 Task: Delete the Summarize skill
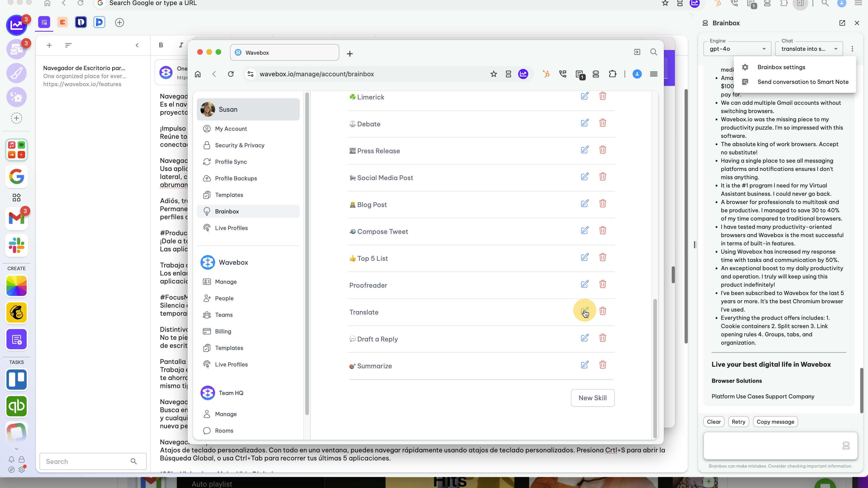pyautogui.click(x=602, y=365)
